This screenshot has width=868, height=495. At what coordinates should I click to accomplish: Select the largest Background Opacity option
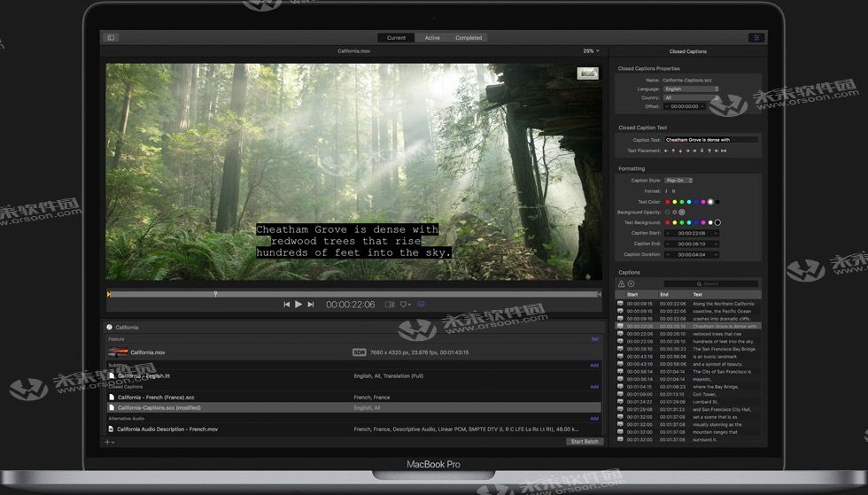coord(682,212)
